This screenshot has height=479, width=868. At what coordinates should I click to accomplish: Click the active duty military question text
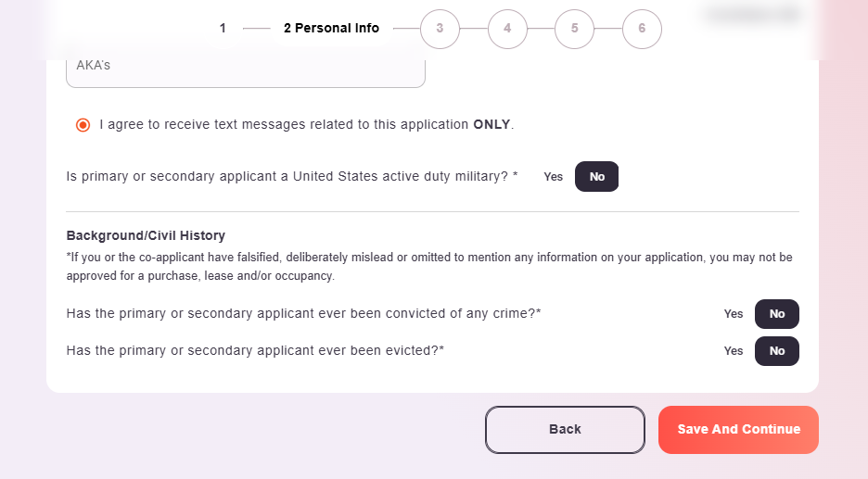coord(292,176)
